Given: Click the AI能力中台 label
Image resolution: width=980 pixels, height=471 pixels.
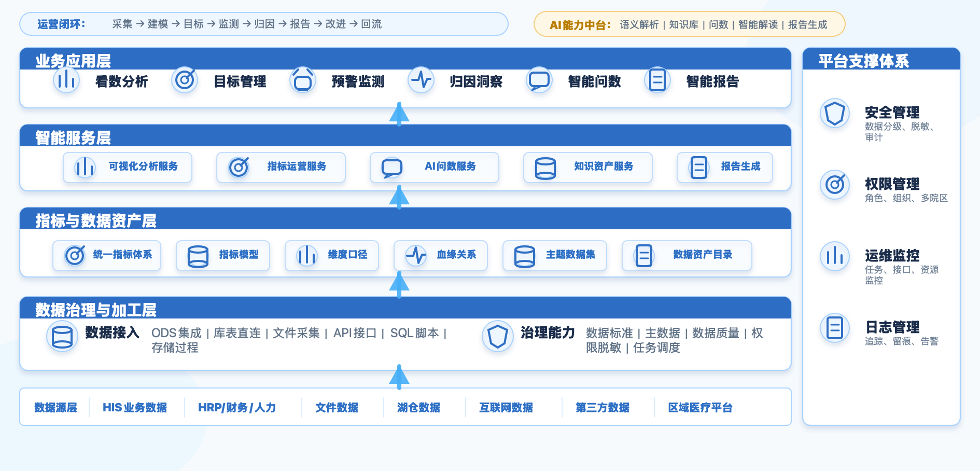Looking at the screenshot, I should [580, 25].
